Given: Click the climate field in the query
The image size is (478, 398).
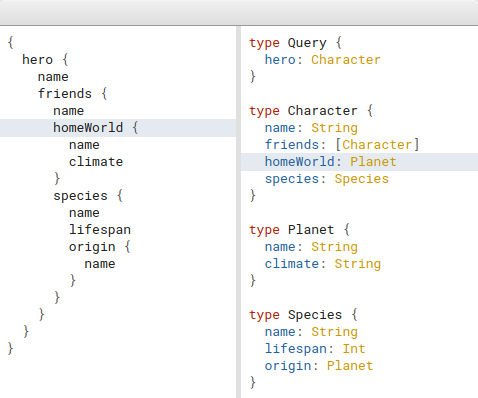Looking at the screenshot, I should pos(96,162).
